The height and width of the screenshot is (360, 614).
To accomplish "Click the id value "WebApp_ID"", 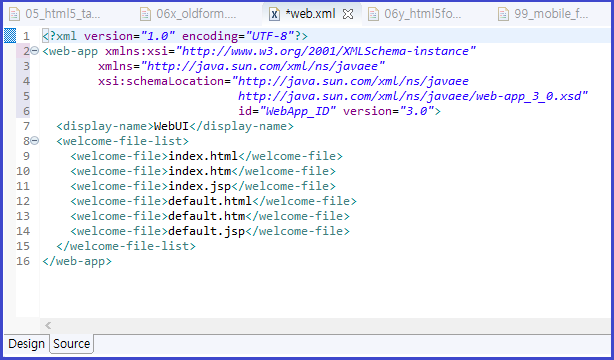I will pyautogui.click(x=298, y=111).
